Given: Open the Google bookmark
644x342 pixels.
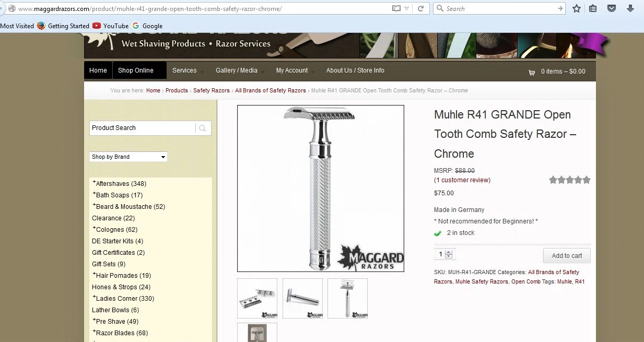Looking at the screenshot, I should click(x=147, y=26).
